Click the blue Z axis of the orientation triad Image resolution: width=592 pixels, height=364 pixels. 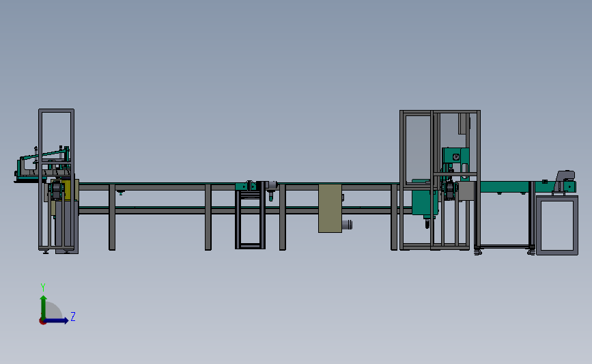pyautogui.click(x=57, y=320)
